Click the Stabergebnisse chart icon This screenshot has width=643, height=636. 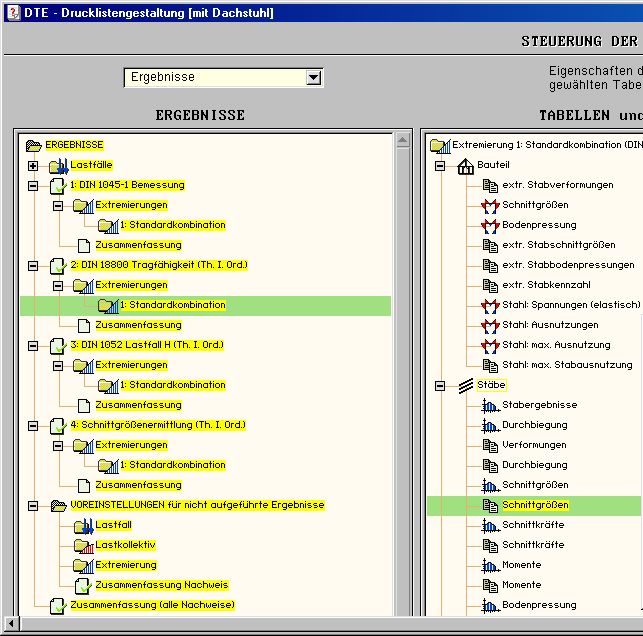[490, 405]
